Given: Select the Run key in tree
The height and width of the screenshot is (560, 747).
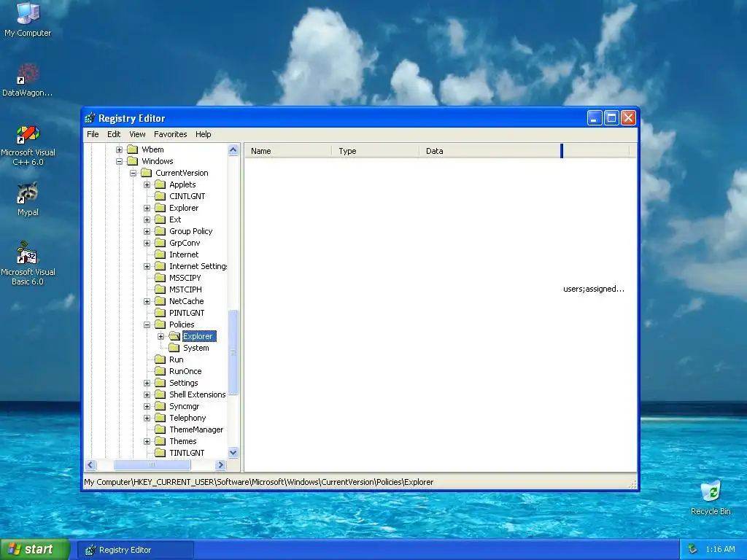Looking at the screenshot, I should [177, 359].
